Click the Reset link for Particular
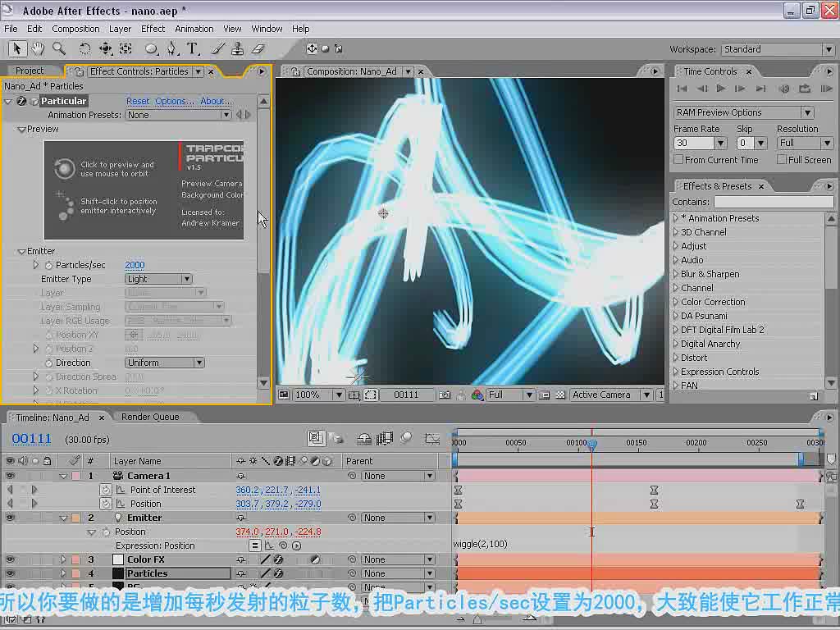840x630 pixels. coord(138,101)
